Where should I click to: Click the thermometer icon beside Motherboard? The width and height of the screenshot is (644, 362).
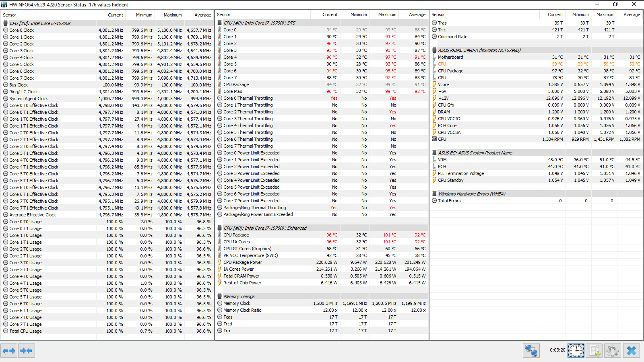(434, 57)
